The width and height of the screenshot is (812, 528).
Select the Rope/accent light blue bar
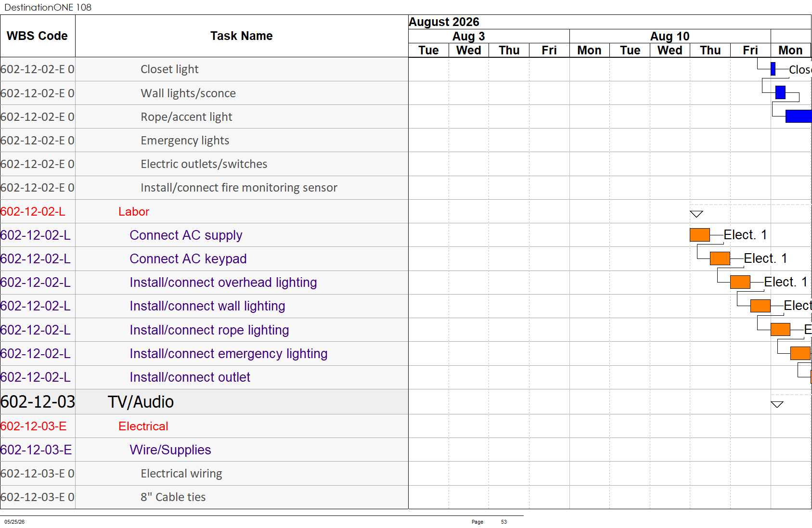tap(799, 116)
